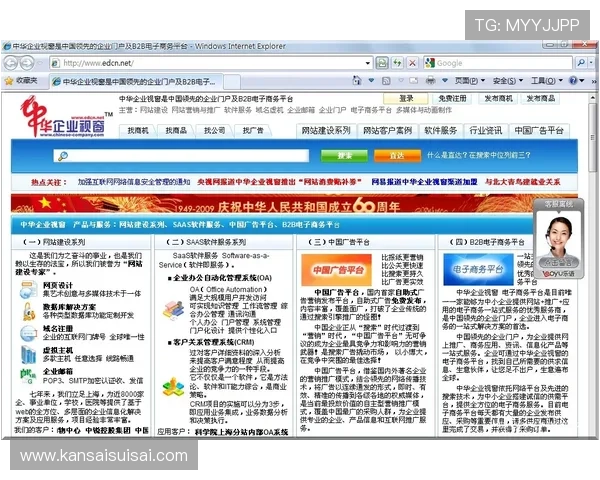Select the 找广告 search tab
The height and width of the screenshot is (480, 600).
(253, 131)
